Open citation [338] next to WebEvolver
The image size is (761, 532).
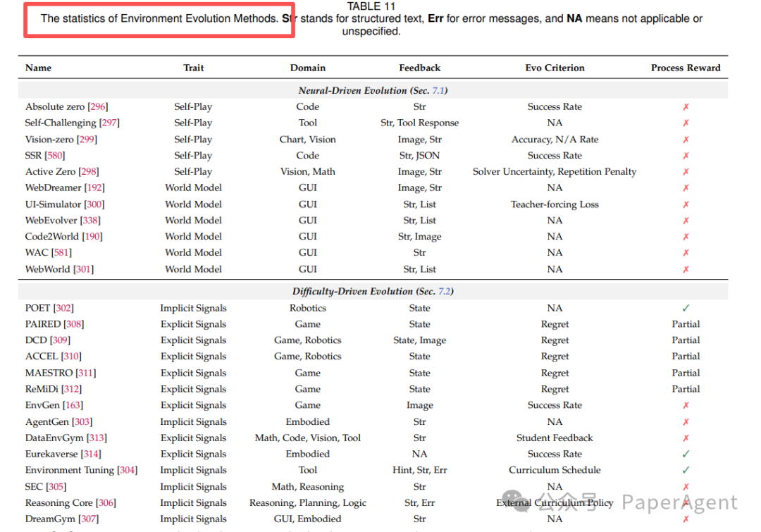pyautogui.click(x=90, y=221)
